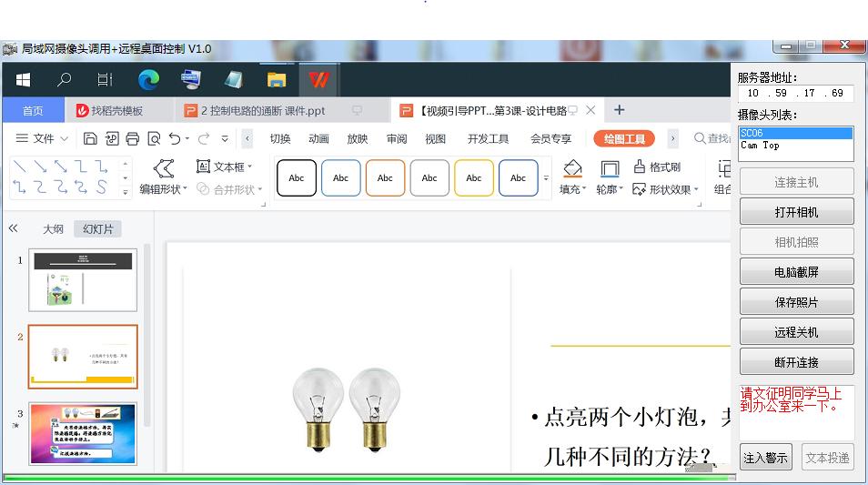This screenshot has height=485, width=868.
Task: Click the 断开连接 button
Action: coord(797,361)
